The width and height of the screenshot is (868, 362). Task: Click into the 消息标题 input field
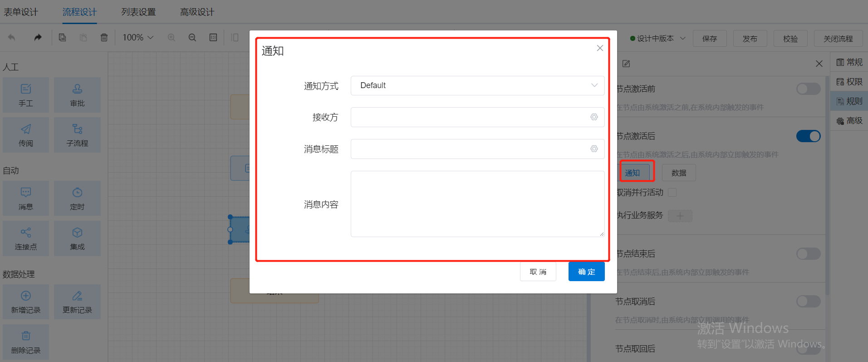click(x=477, y=149)
